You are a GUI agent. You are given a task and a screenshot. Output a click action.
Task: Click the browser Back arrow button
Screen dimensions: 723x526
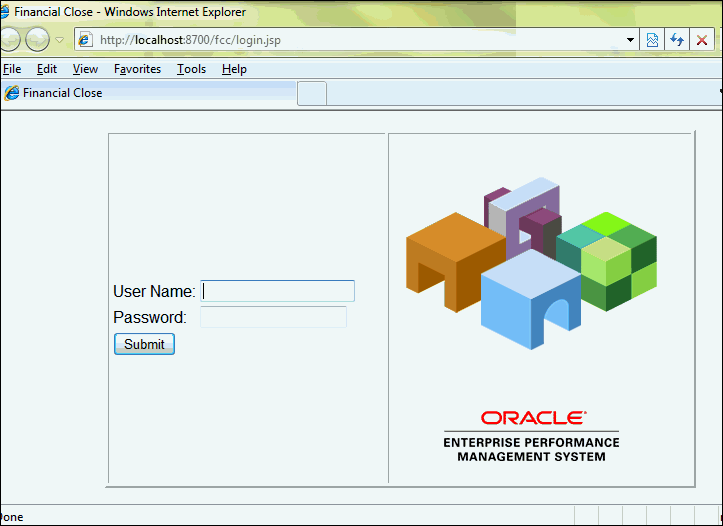[x=10, y=40]
